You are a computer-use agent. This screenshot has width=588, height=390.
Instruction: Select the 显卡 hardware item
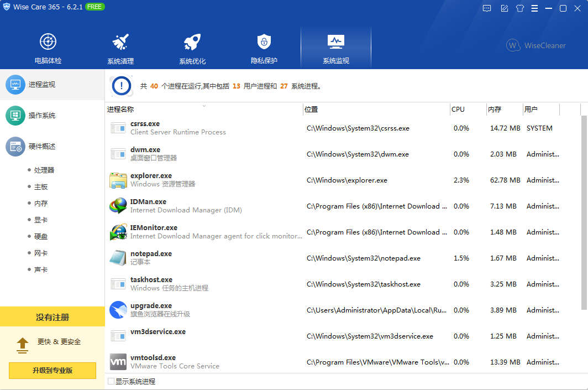tap(41, 220)
